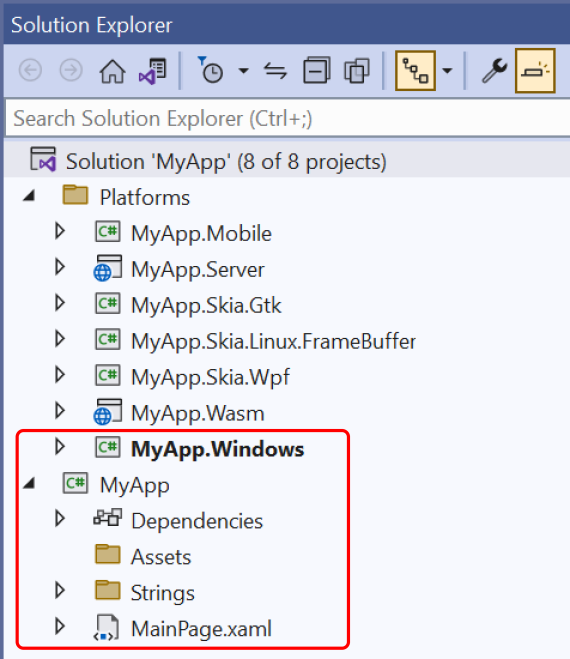
Task: Expand the Strings folder
Action: coord(60,590)
